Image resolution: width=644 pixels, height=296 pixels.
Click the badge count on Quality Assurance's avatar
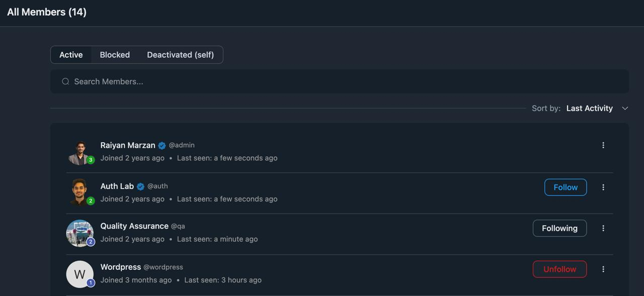[91, 241]
